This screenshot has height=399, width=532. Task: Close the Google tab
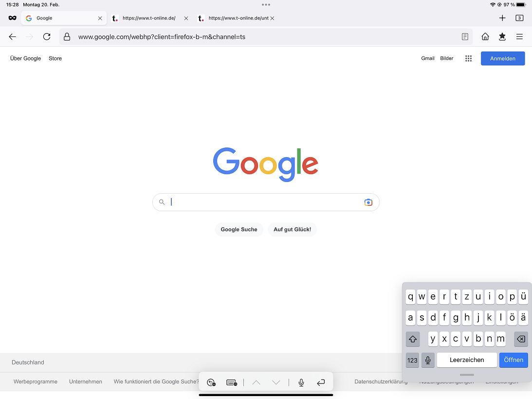pyautogui.click(x=100, y=18)
